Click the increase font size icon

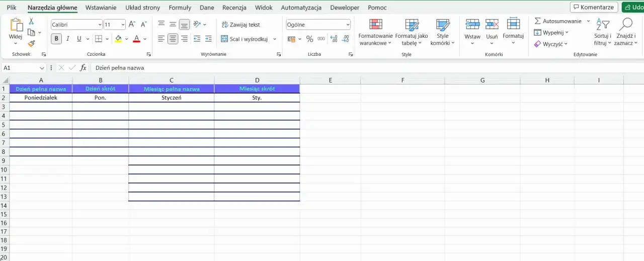(132, 24)
